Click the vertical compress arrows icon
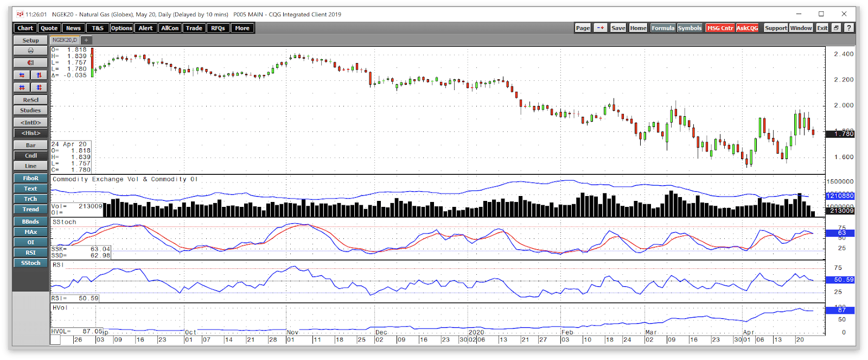Viewport: 868px width, 360px height. (x=39, y=75)
